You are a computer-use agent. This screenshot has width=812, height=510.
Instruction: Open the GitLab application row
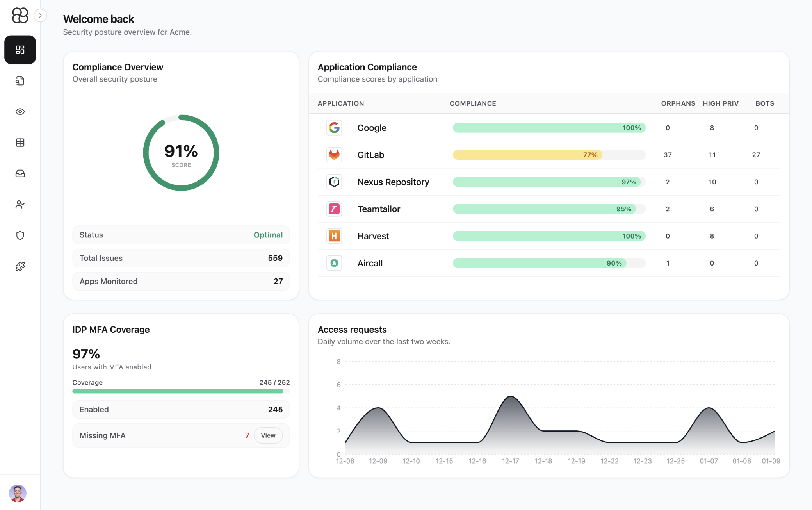[x=370, y=155]
